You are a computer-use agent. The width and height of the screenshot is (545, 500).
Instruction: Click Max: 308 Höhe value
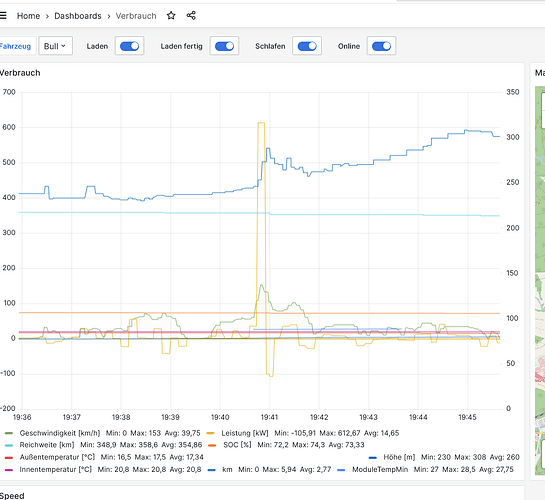[470, 457]
